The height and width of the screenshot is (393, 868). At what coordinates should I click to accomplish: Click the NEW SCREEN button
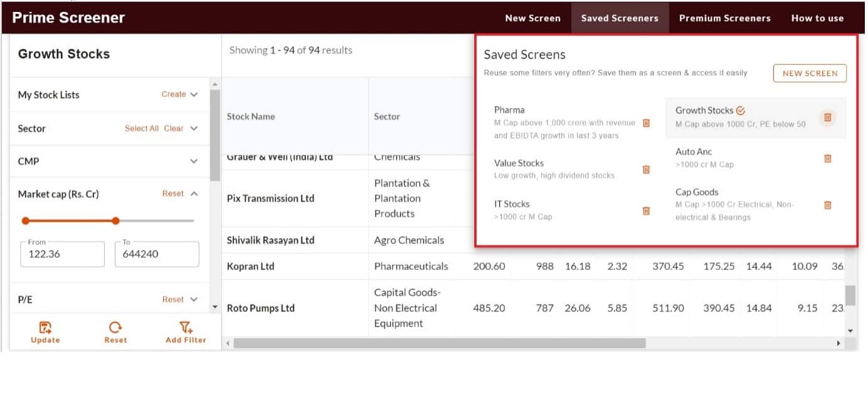[x=810, y=73]
